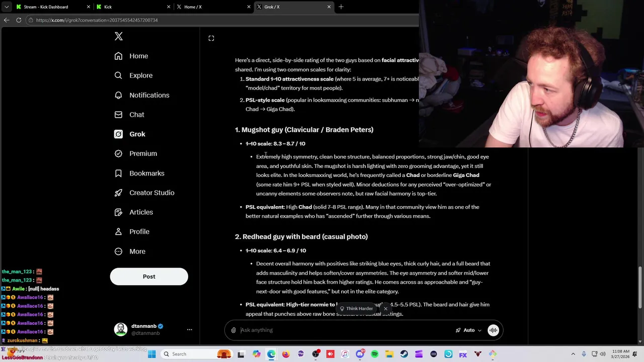Screen dimensions: 644x362
Task: Open the Windows Start menu
Action: click(x=152, y=354)
